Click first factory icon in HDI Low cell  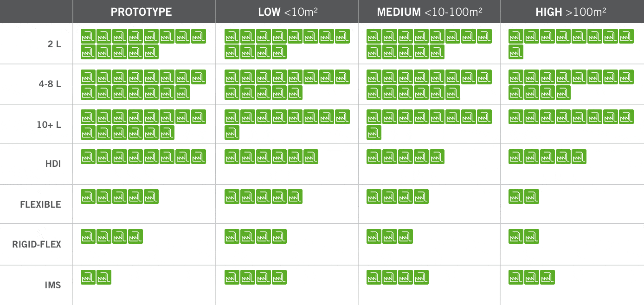232,157
